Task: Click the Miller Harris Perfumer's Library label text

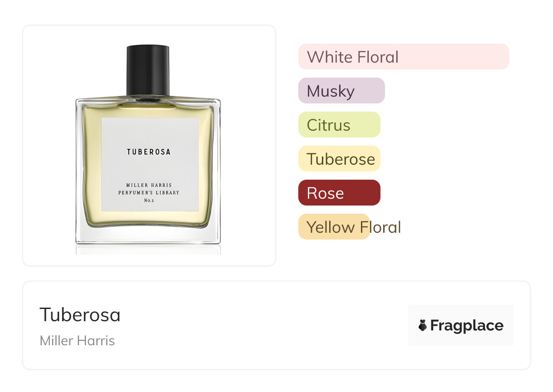Action: (x=149, y=189)
